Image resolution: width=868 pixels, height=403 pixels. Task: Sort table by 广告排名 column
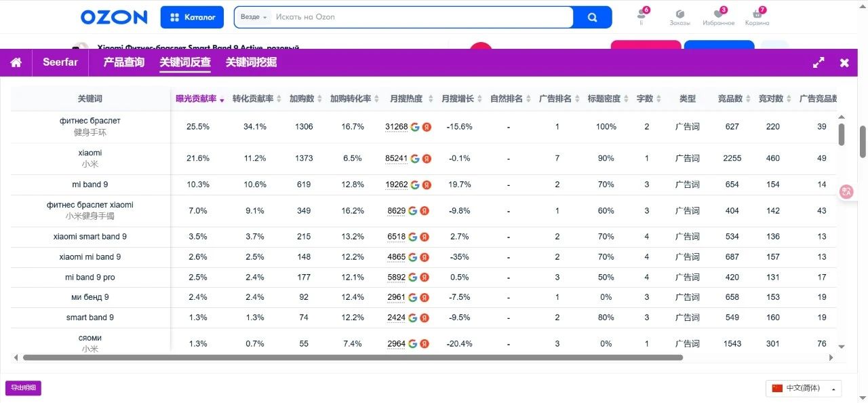[x=559, y=99]
